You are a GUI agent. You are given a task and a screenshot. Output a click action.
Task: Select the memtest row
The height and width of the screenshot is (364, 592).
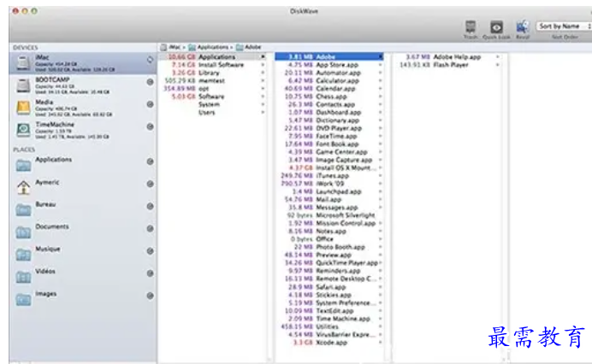212,80
